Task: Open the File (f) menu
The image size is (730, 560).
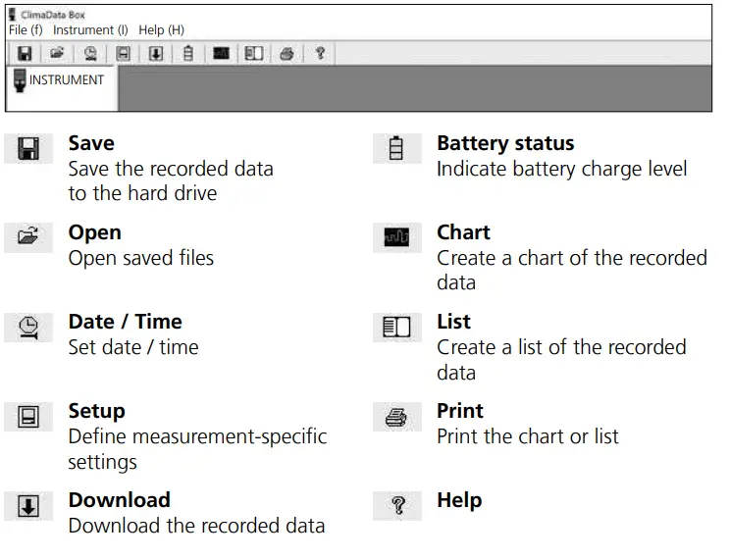Action: pyautogui.click(x=26, y=30)
